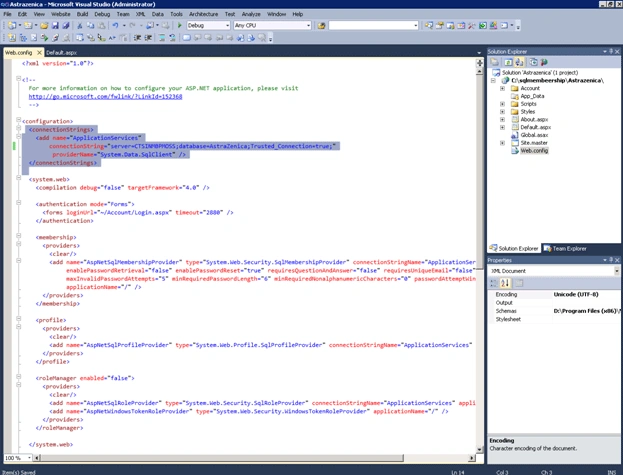Viewport: 623px width, 475px height.
Task: Close the Web.config editor tab
Action: tap(39, 52)
